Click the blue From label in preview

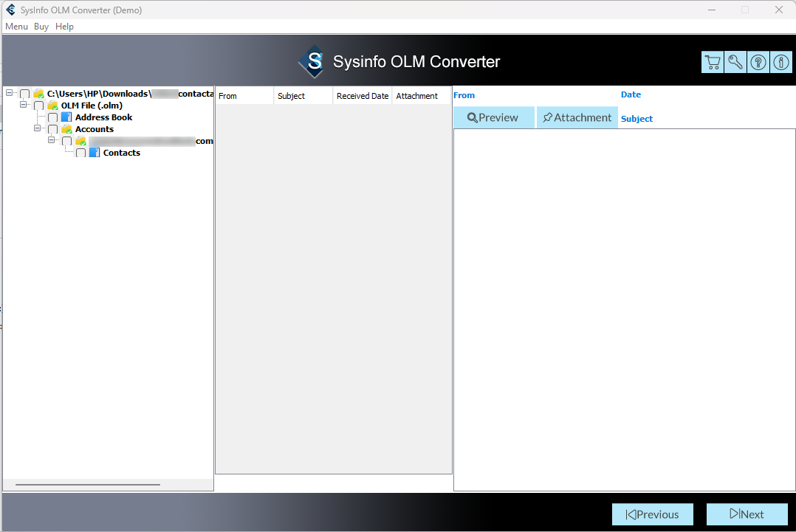pos(464,95)
